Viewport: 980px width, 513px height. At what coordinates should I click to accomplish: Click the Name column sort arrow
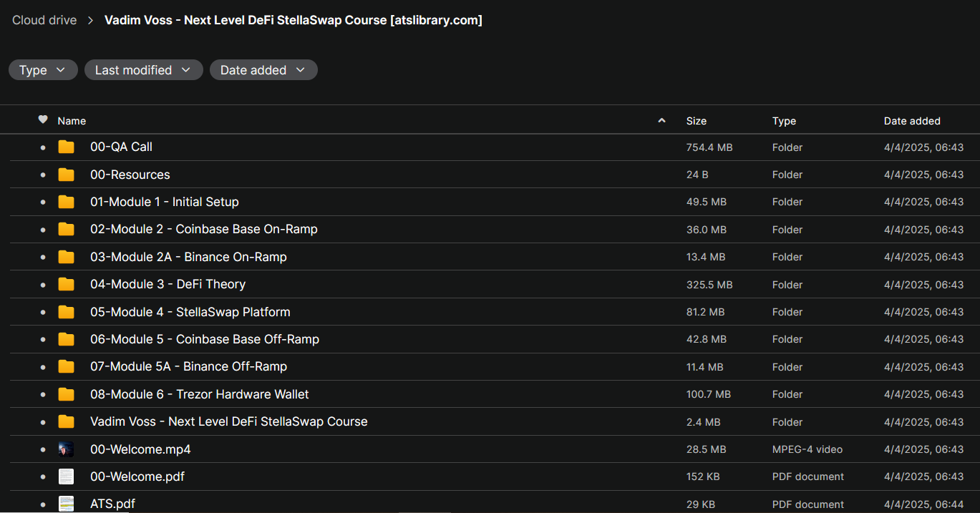coord(661,121)
